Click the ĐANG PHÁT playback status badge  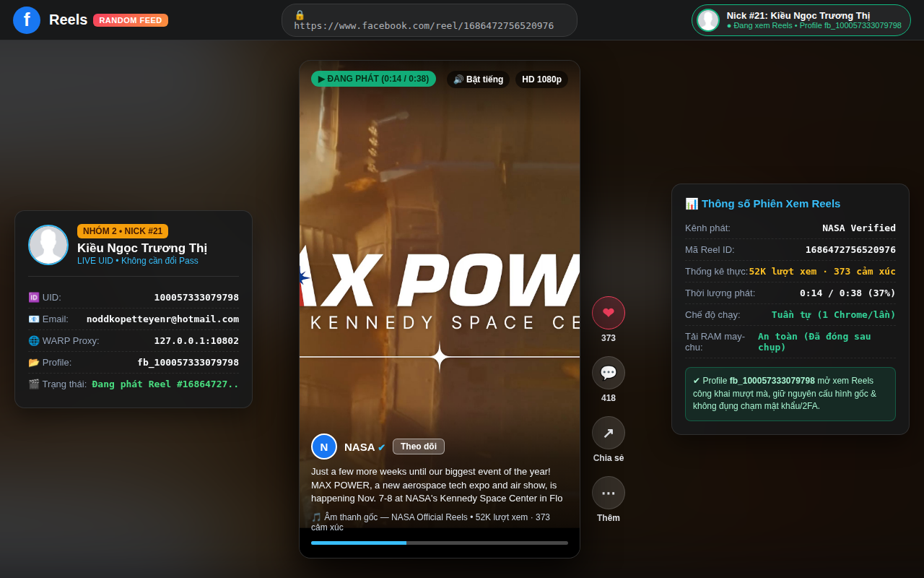pyautogui.click(x=373, y=79)
